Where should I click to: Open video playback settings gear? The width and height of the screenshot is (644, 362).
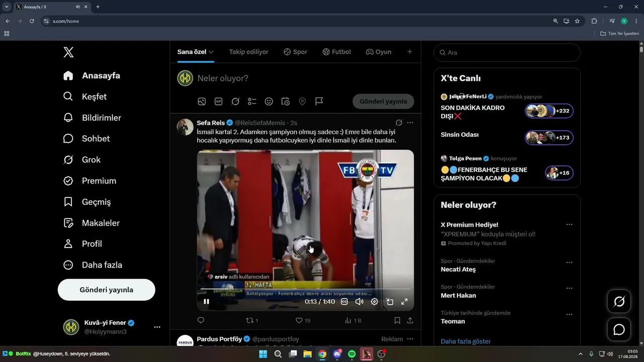pos(374,302)
